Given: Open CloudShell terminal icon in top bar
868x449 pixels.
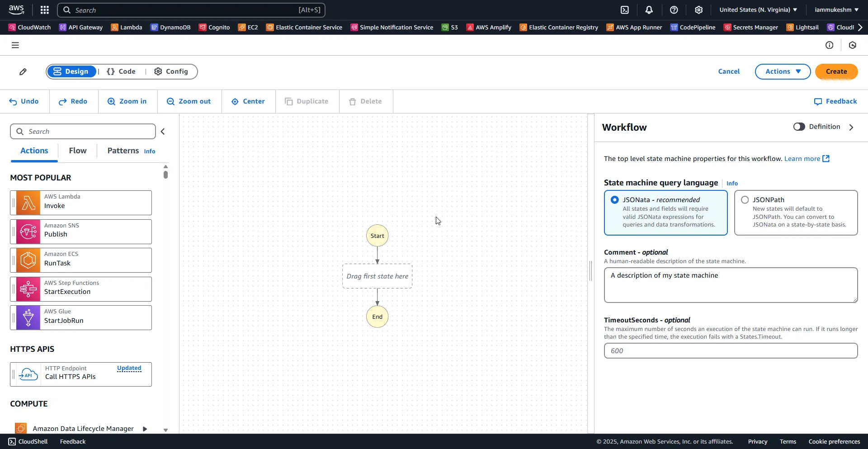Looking at the screenshot, I should (625, 10).
